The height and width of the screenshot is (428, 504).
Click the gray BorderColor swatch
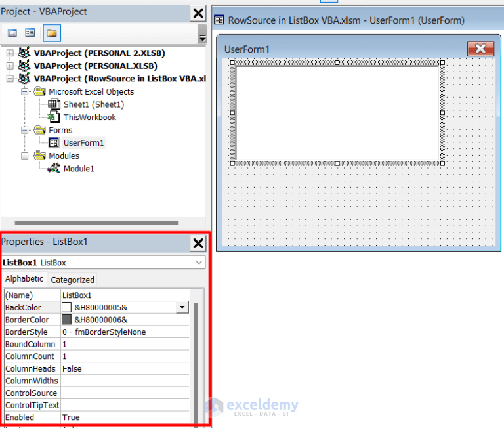(x=66, y=320)
